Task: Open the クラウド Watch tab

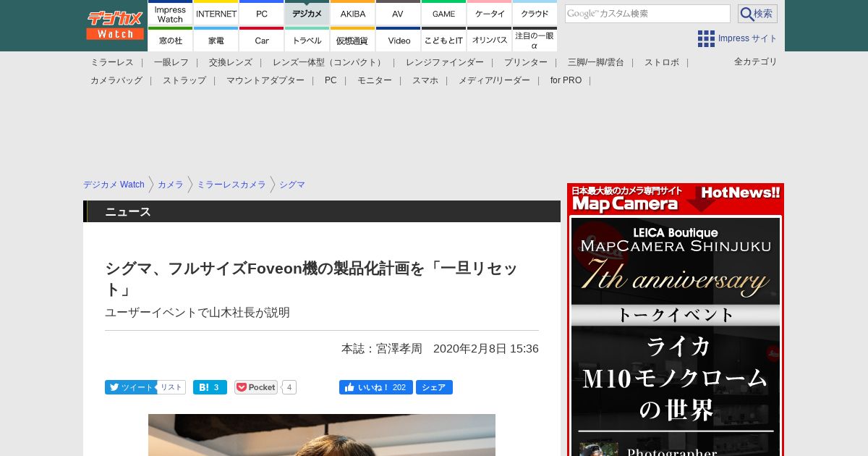Action: (x=535, y=13)
